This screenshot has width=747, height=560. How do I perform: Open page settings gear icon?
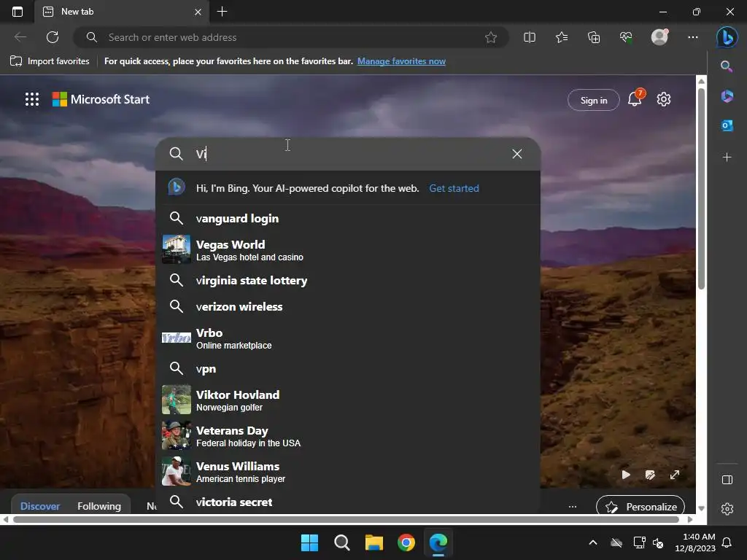[664, 99]
